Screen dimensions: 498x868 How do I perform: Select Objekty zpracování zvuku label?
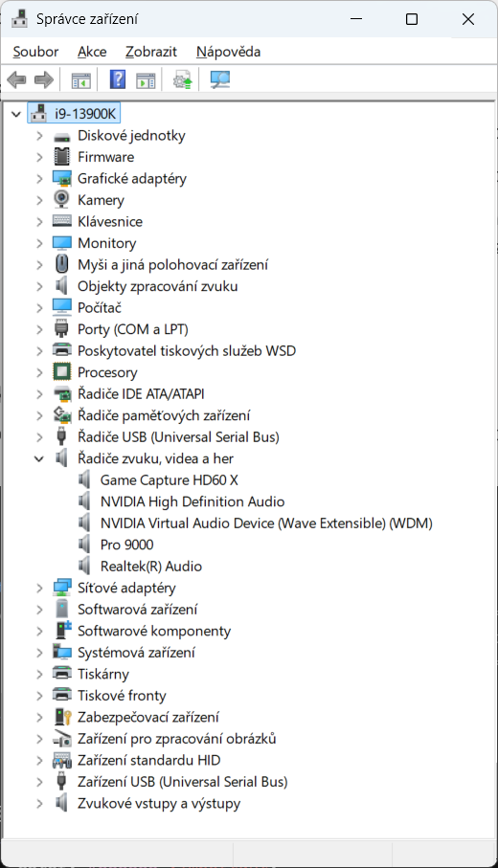click(x=157, y=286)
